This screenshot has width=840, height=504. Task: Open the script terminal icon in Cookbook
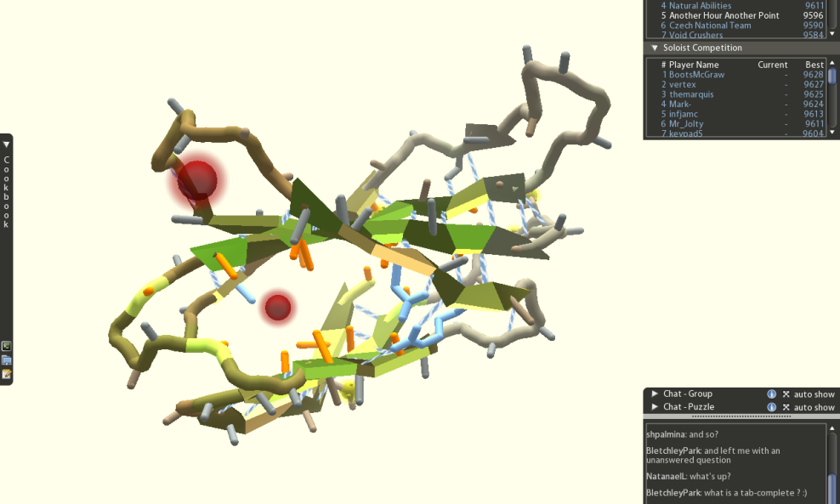pos(7,346)
